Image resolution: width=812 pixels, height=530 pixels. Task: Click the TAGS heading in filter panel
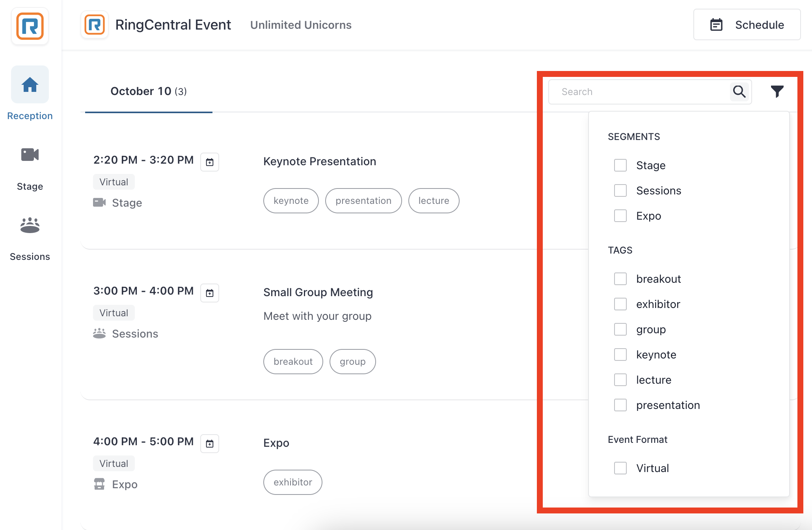tap(620, 250)
